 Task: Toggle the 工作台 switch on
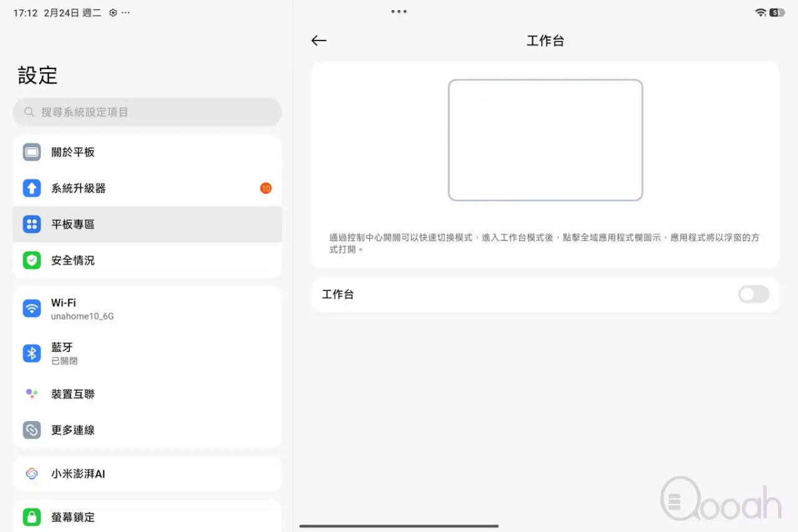point(753,295)
